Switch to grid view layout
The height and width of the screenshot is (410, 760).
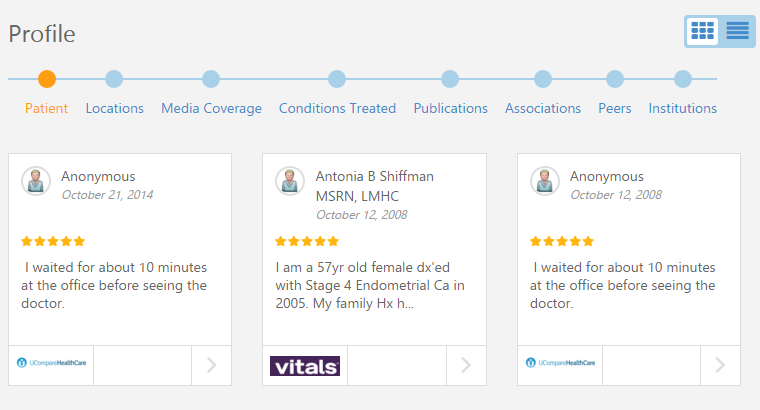703,31
